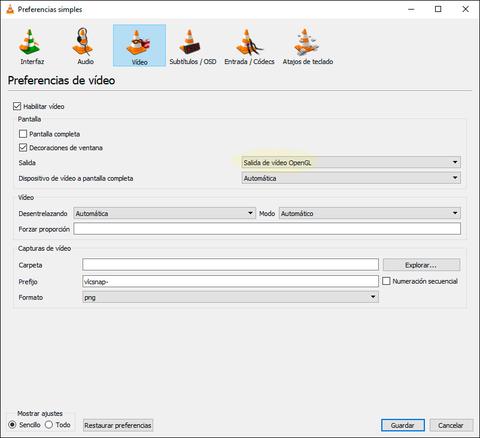The width and height of the screenshot is (480, 438).
Task: Select the Sencillo radio button
Action: (x=13, y=425)
